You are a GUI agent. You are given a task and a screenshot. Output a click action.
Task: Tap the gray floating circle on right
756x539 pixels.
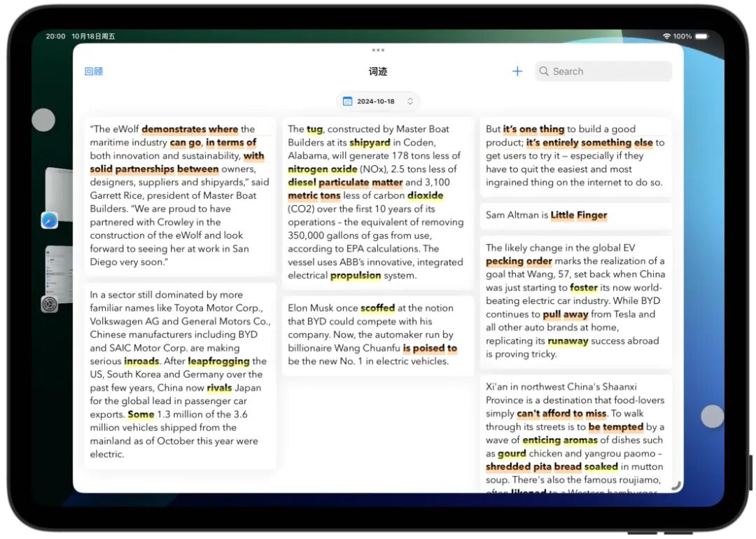(x=712, y=416)
